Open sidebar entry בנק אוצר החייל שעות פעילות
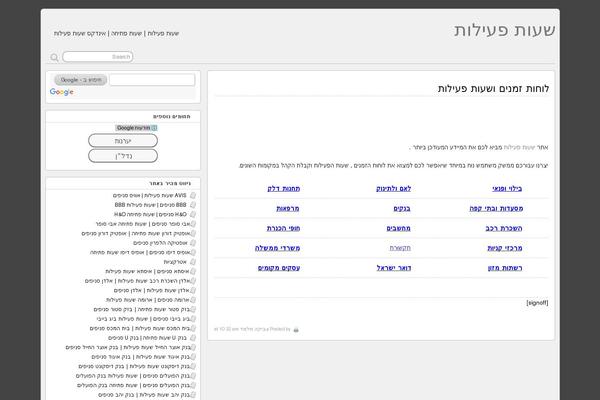 coord(156,348)
